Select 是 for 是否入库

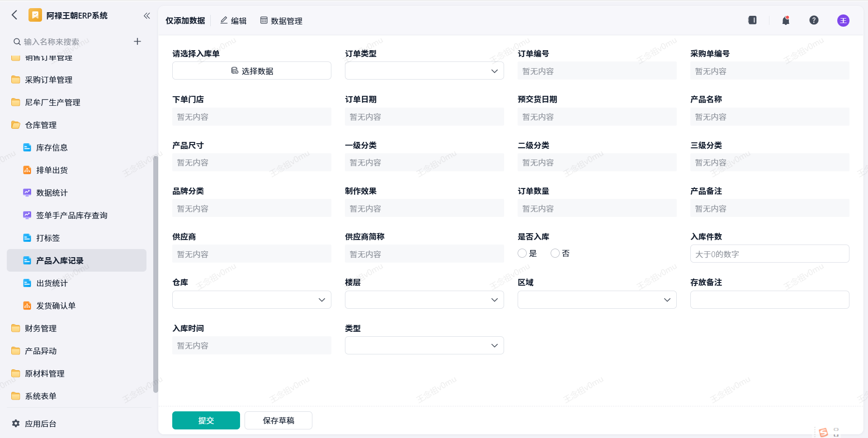[x=522, y=253]
